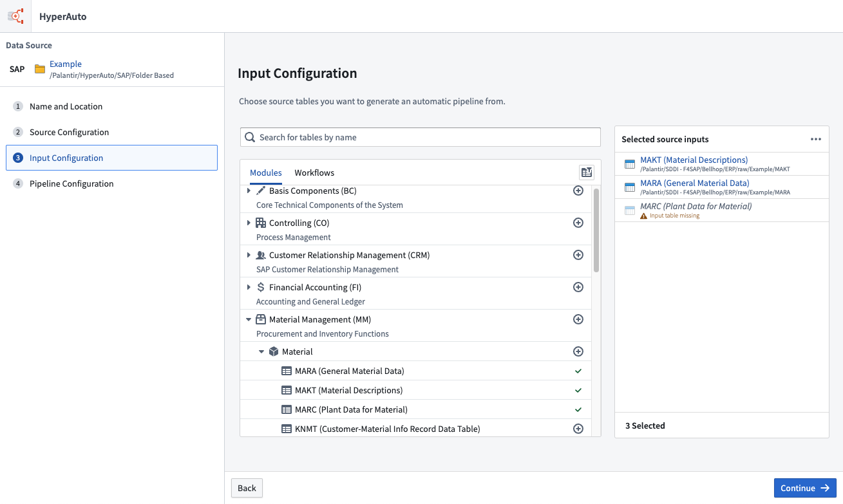This screenshot has width=843, height=504.
Task: Collapse the Material subgroup
Action: (261, 351)
